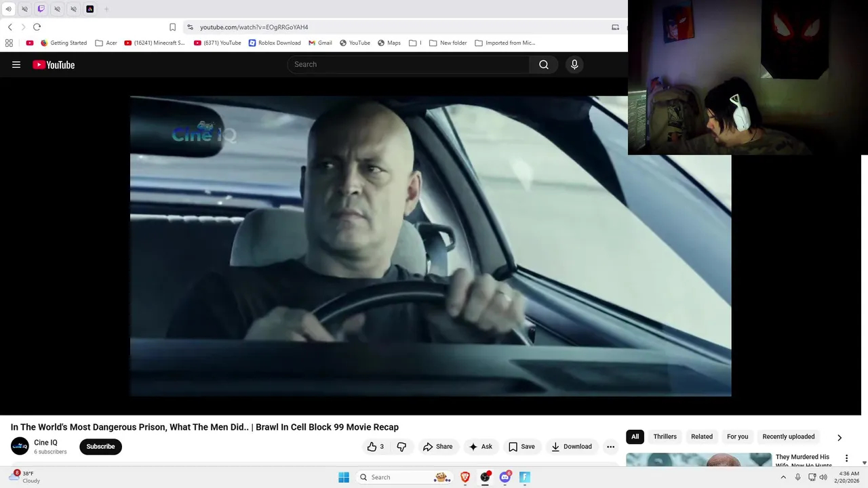Open Discord from taskbar
868x488 pixels.
(x=505, y=477)
